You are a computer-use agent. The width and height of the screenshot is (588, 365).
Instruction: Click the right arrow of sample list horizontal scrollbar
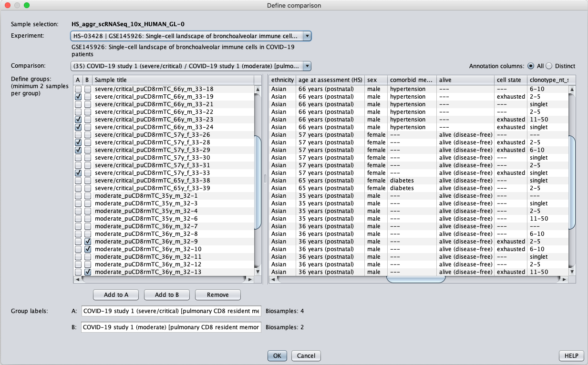coord(251,280)
